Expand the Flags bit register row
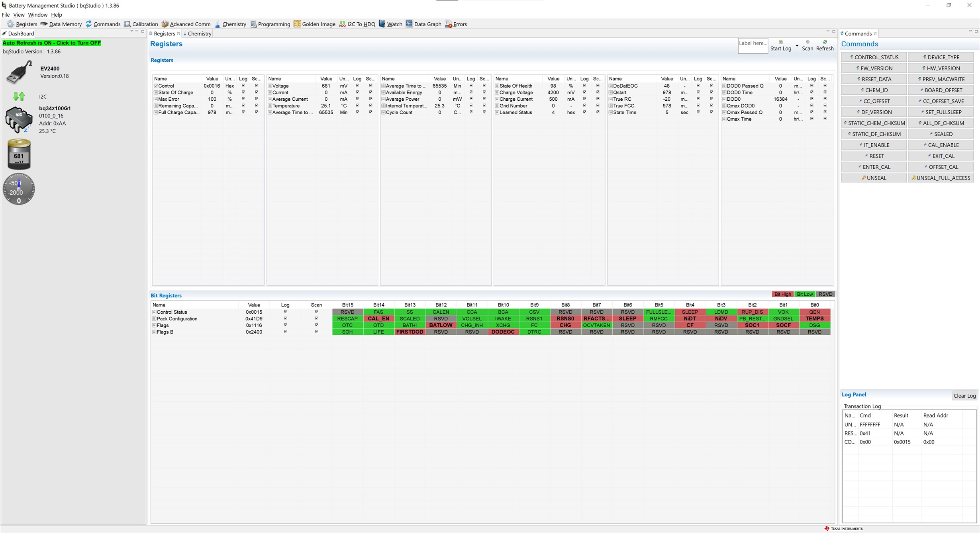The height and width of the screenshot is (533, 980). coord(154,326)
